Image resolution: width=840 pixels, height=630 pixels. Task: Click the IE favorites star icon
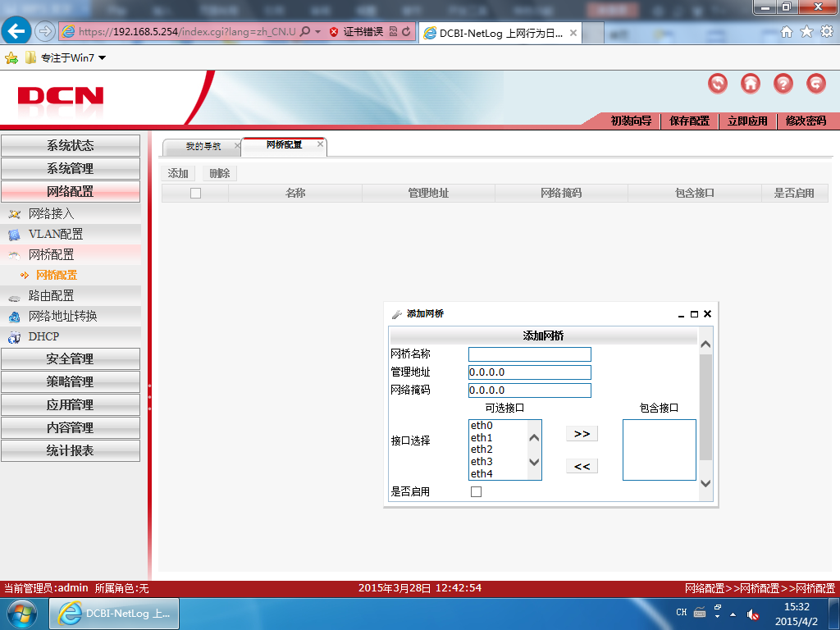(x=806, y=32)
